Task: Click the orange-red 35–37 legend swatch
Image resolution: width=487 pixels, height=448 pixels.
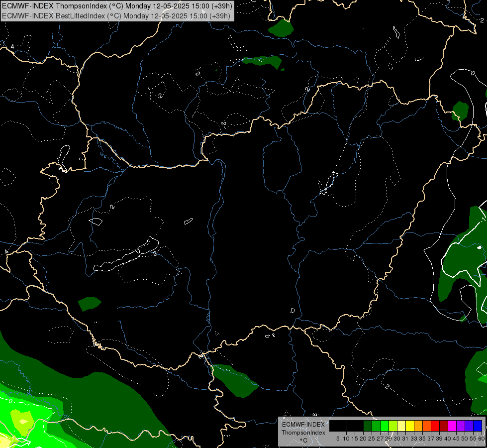Action: click(x=427, y=426)
